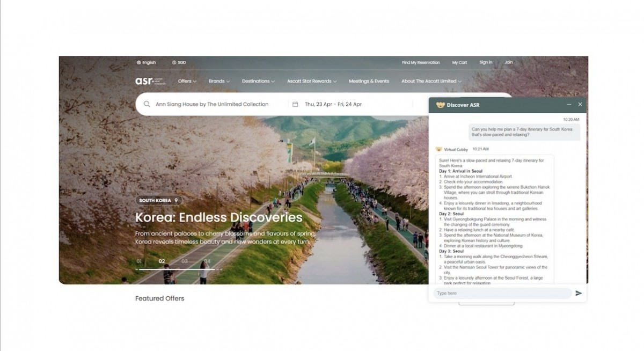Click the chat 'Type here' input field
This screenshot has width=644, height=351.
(x=502, y=293)
